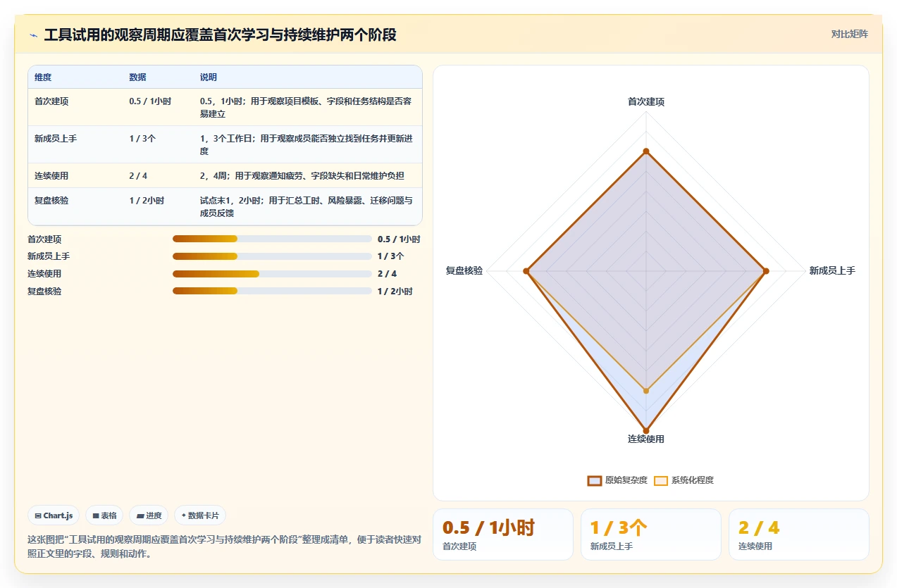Open the 0.5 / 1小时 首次建项 data card
Viewport: 897px width, 588px height.
[x=503, y=534]
